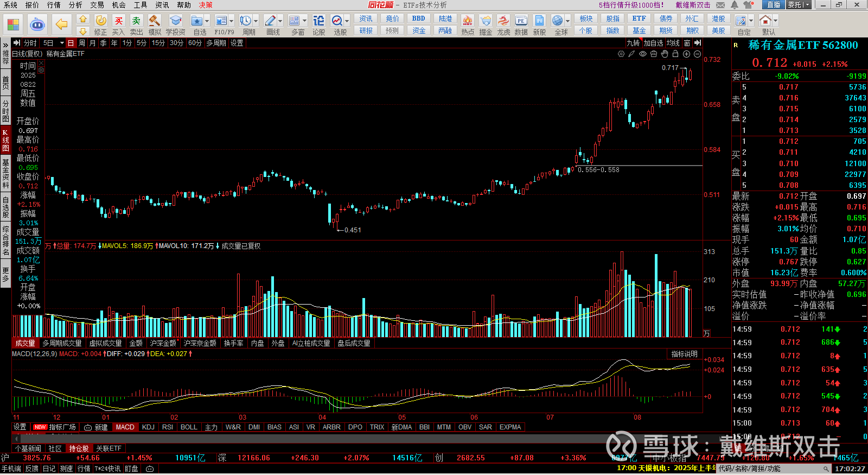868x475 pixels.
Task: Switch chart period to 月 monthly
Action: coord(93,43)
